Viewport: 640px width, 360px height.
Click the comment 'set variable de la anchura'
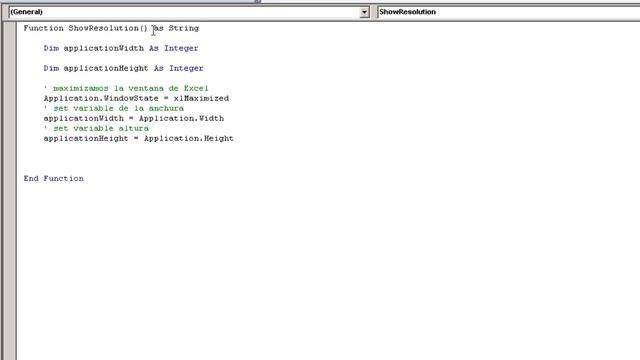113,108
